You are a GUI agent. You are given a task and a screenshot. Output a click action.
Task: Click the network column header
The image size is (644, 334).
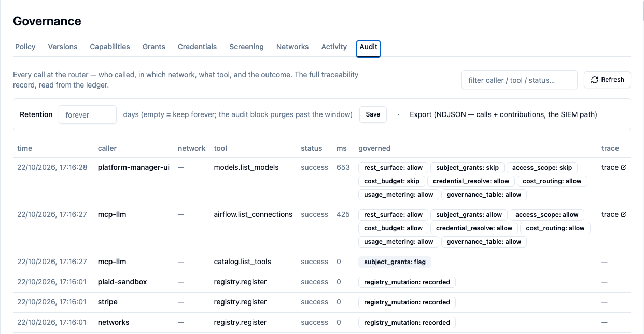click(192, 148)
